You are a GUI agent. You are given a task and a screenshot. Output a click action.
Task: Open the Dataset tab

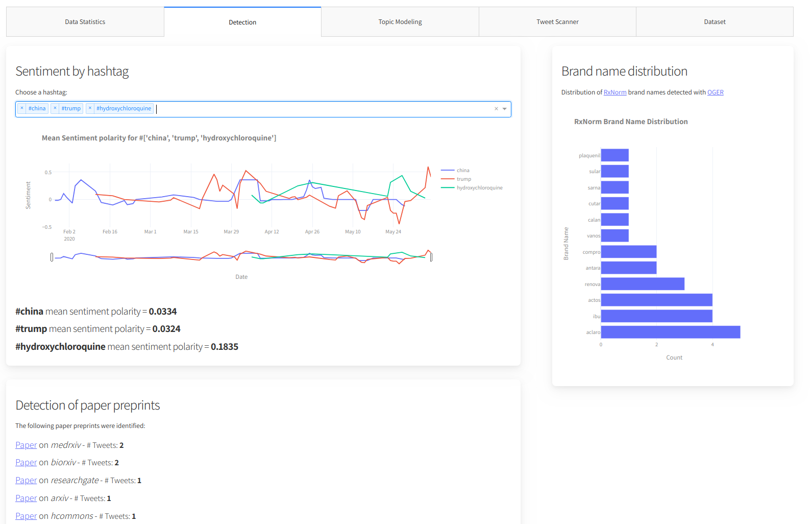click(715, 22)
